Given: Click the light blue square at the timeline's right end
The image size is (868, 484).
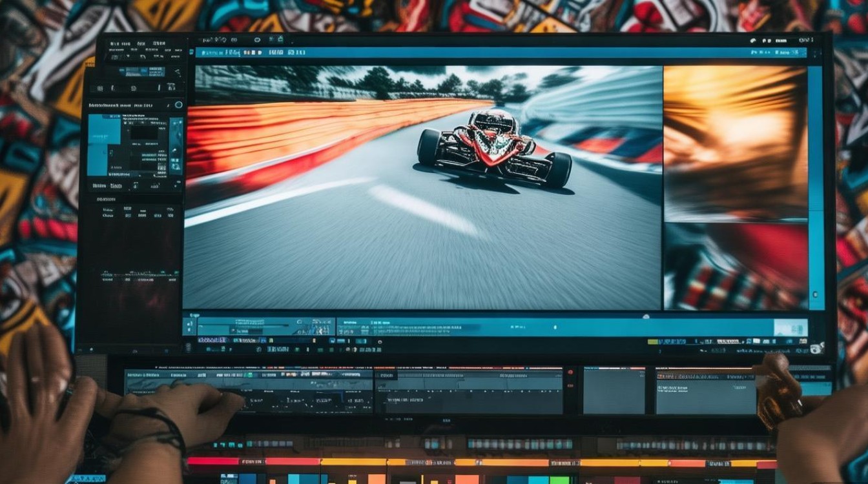Looking at the screenshot, I should pyautogui.click(x=790, y=327).
